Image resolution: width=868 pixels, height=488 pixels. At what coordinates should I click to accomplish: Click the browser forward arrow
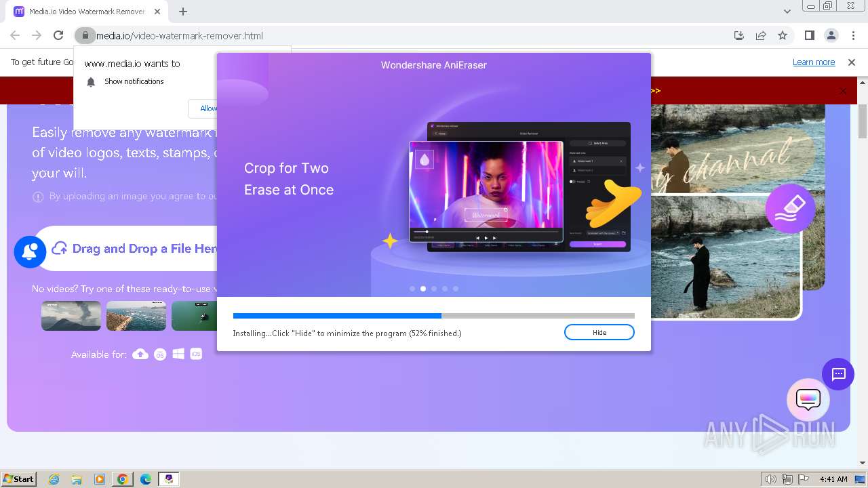(37, 36)
